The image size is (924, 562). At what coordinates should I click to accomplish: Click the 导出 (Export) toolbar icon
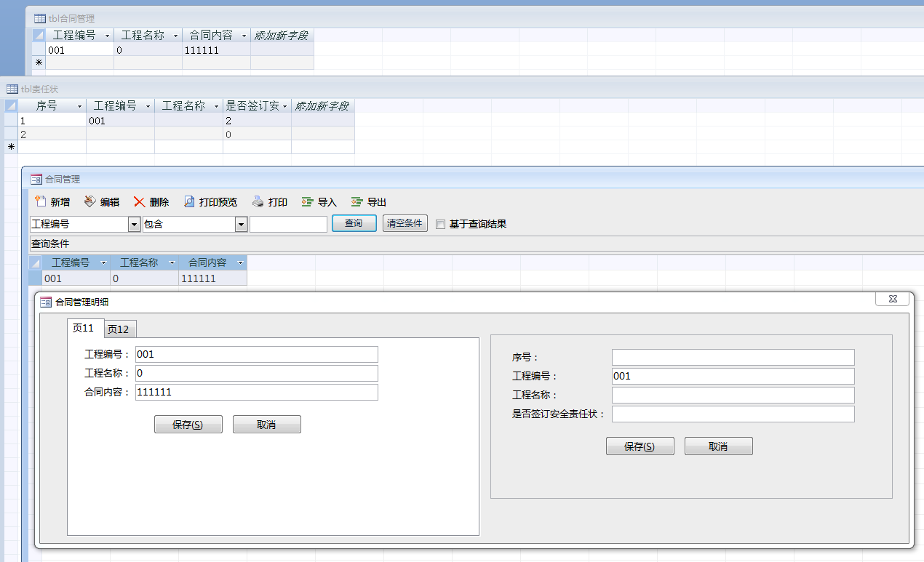(357, 202)
